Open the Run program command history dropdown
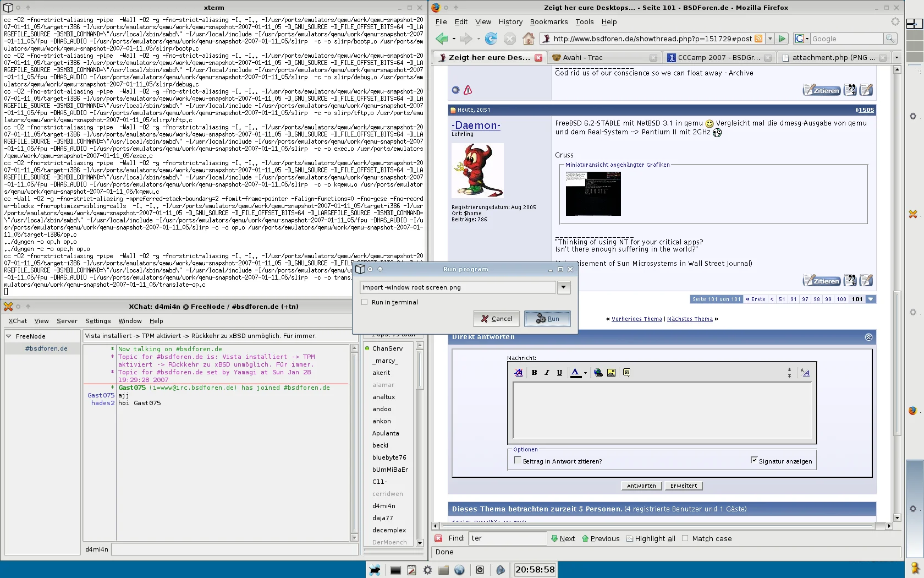The width and height of the screenshot is (924, 578). click(564, 287)
